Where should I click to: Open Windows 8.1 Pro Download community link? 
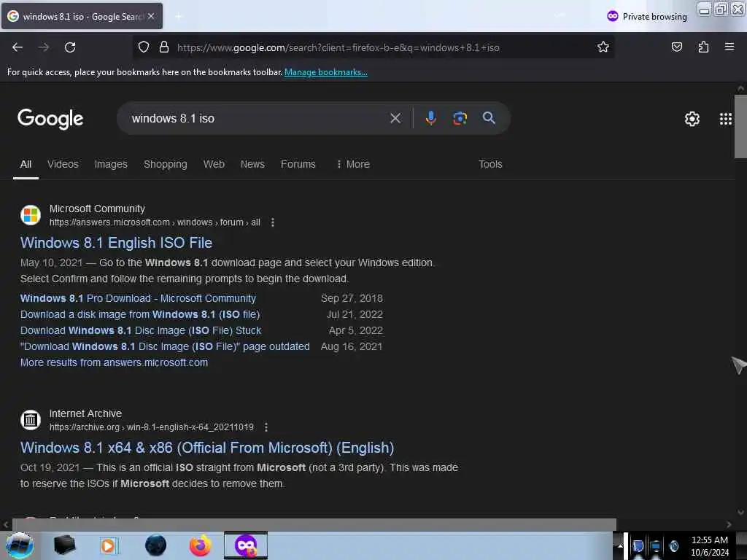[138, 298]
